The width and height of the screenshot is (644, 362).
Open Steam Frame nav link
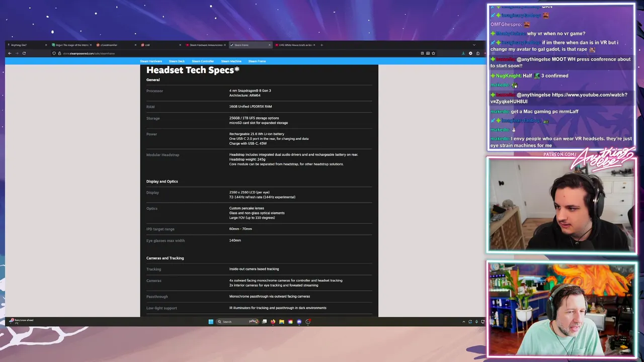point(257,61)
